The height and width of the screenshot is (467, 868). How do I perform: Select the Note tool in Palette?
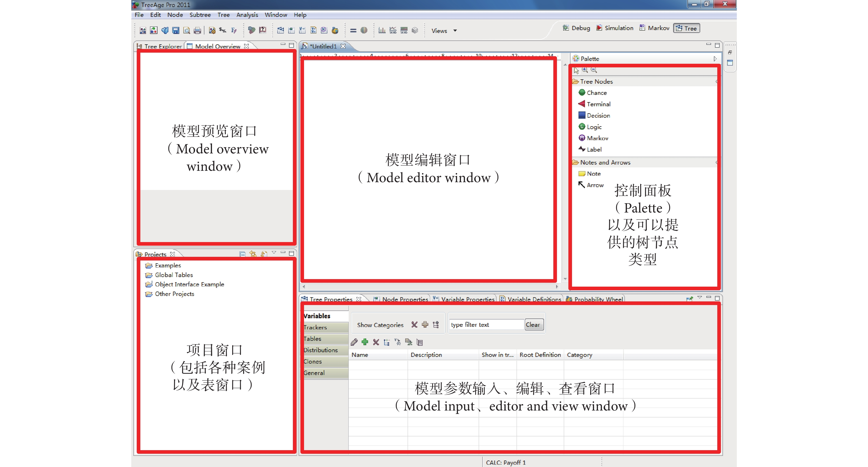coord(589,174)
